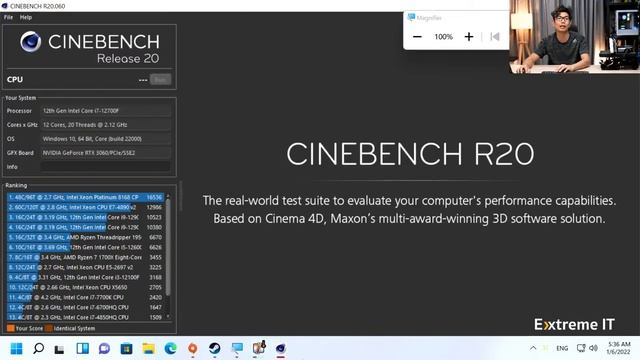Open File Explorer from the taskbar
This screenshot has height=360, width=640.
(x=149, y=349)
